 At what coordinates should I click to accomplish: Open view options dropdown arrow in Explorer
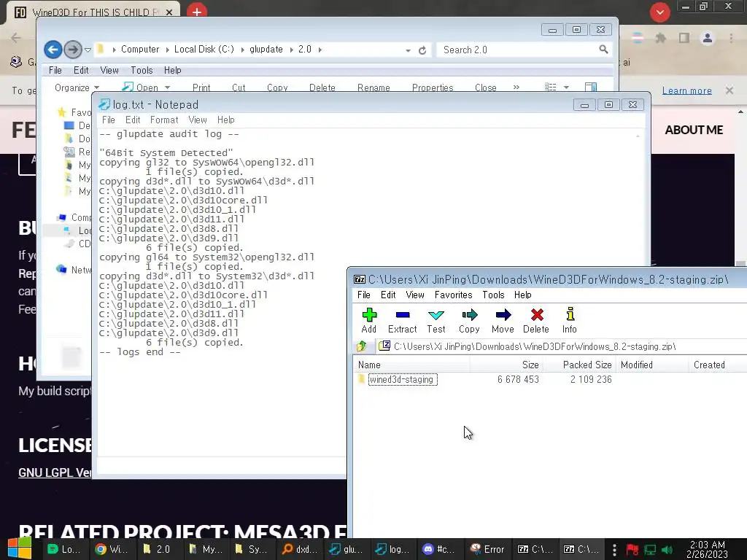[x=566, y=87]
